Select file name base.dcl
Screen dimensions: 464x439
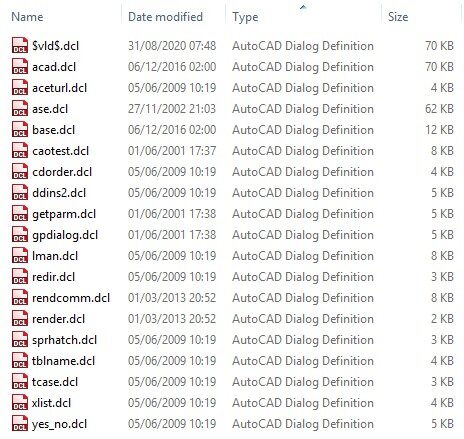(x=53, y=130)
